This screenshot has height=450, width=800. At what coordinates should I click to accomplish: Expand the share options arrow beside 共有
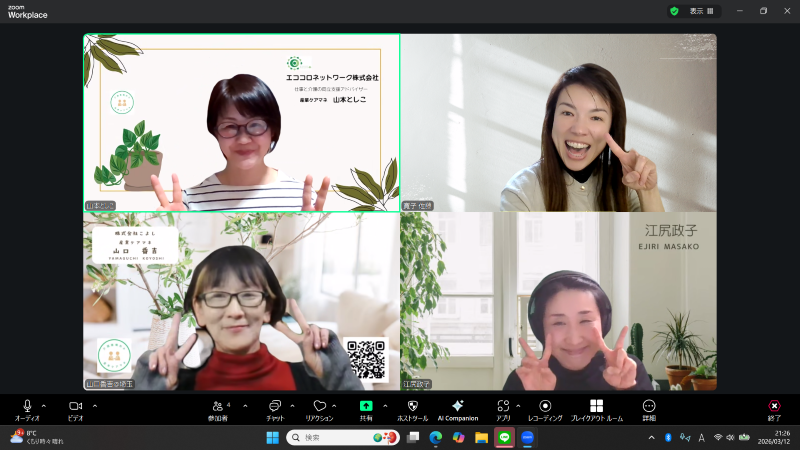(384, 406)
